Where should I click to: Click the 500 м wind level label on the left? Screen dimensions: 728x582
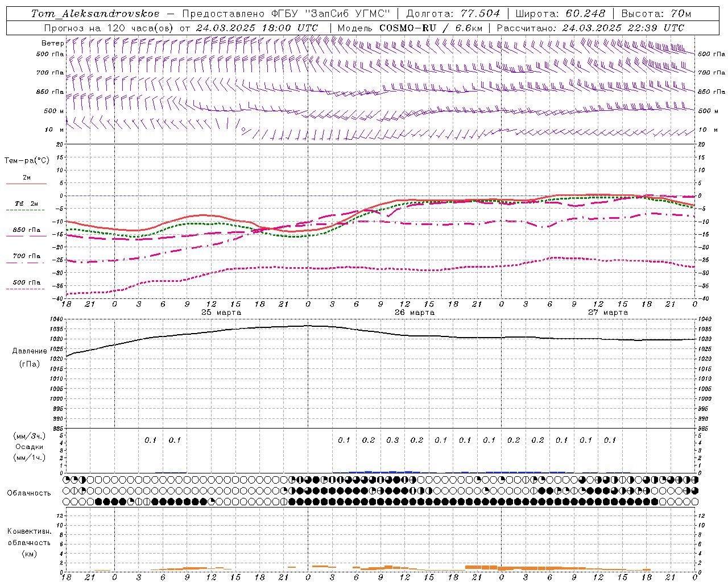(x=54, y=111)
